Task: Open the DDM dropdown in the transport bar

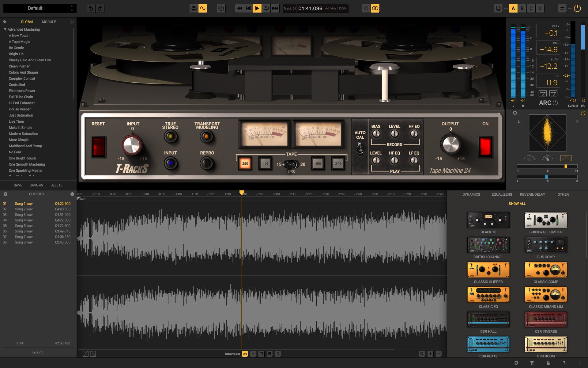Action: coord(343,9)
